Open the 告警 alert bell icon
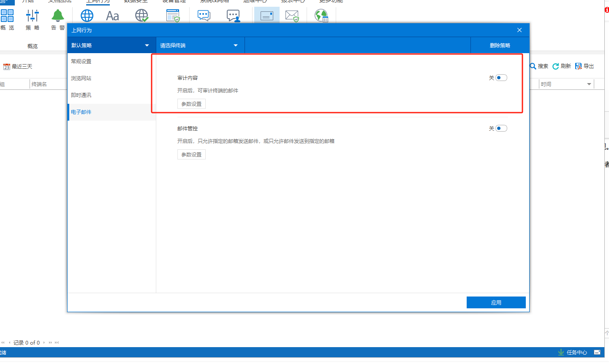The height and width of the screenshot is (364, 609). coord(58,16)
